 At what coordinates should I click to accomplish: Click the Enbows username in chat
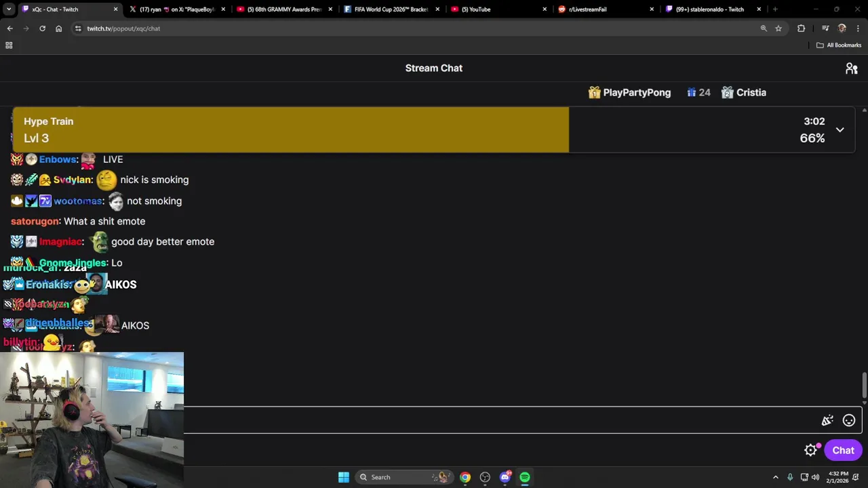click(58, 159)
